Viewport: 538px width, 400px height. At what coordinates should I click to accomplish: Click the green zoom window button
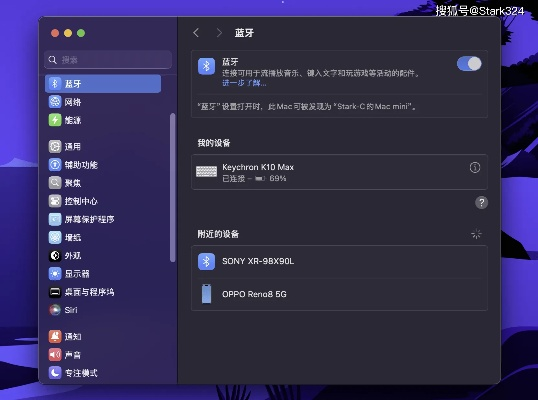(x=81, y=33)
